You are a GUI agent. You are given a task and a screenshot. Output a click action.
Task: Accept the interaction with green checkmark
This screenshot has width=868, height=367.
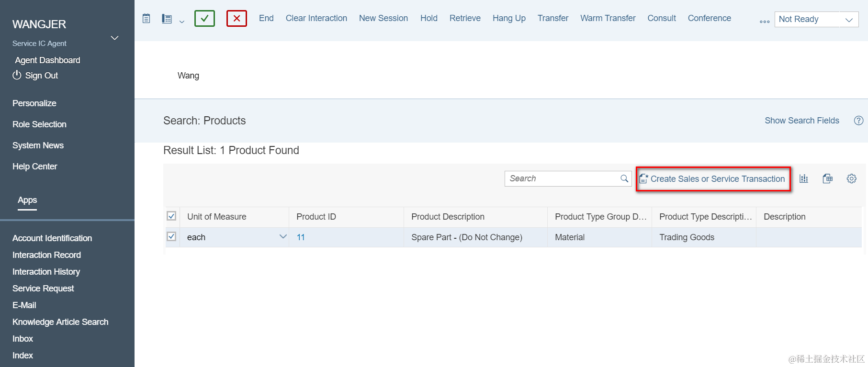pyautogui.click(x=204, y=18)
